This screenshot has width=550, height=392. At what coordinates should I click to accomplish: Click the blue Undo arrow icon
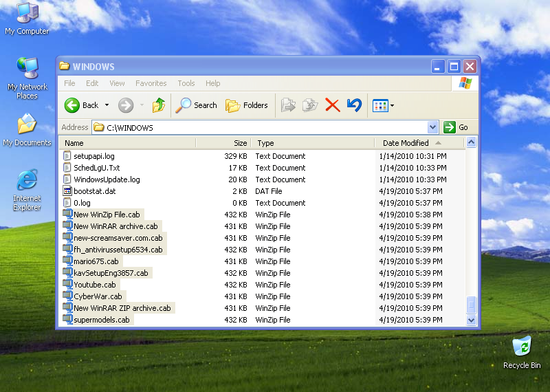354,105
